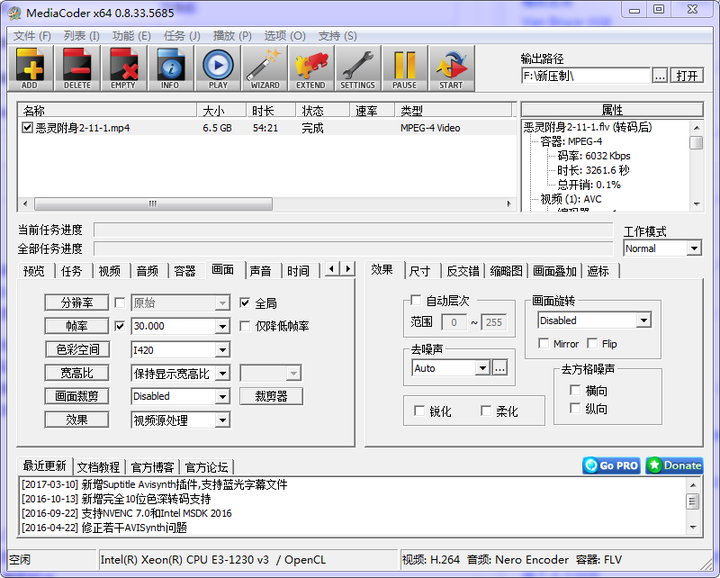Click the DELETE toolbar icon

77,68
